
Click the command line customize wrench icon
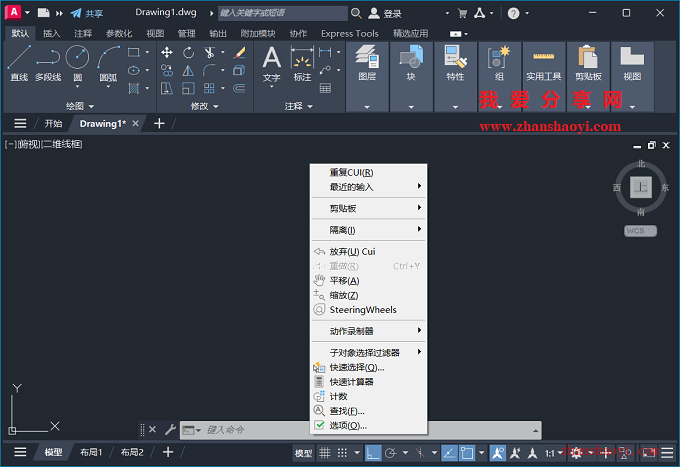[x=170, y=430]
